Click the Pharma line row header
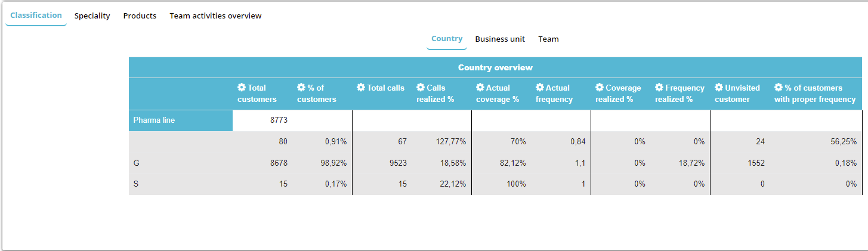The image size is (868, 251). (180, 120)
